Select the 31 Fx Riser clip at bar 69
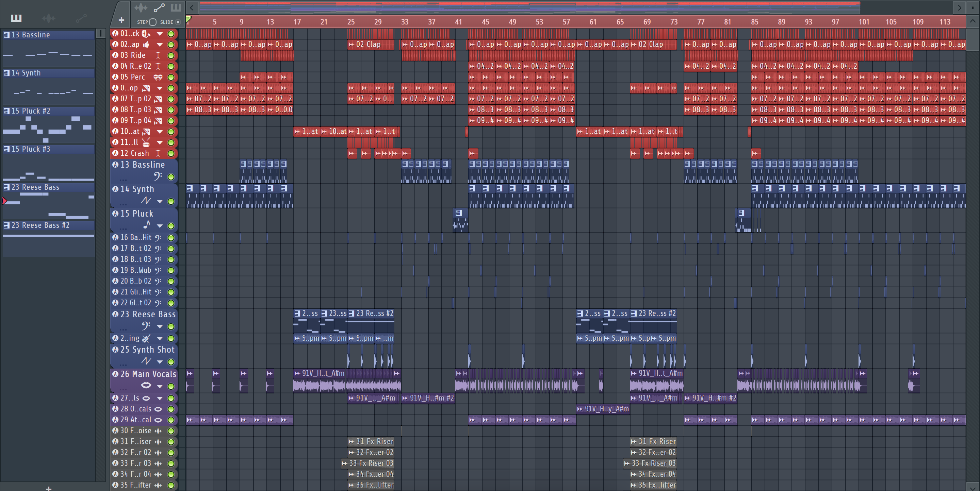Image resolution: width=980 pixels, height=491 pixels. 653,442
